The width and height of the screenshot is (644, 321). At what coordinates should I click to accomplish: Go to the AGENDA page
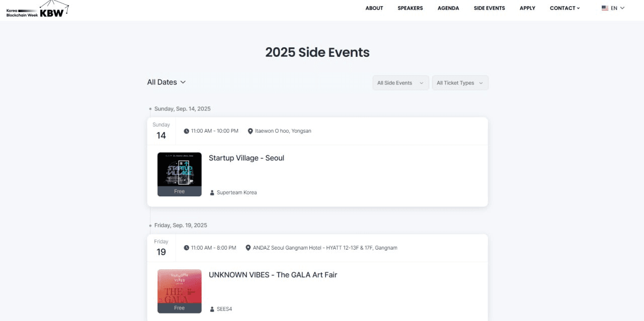tap(448, 8)
